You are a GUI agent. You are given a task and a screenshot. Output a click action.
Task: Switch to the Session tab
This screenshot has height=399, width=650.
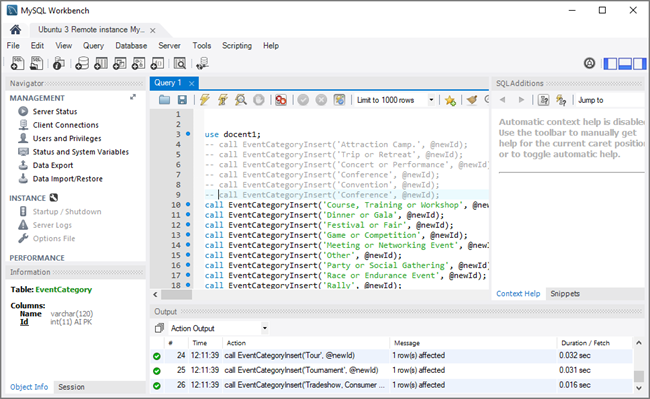(71, 387)
